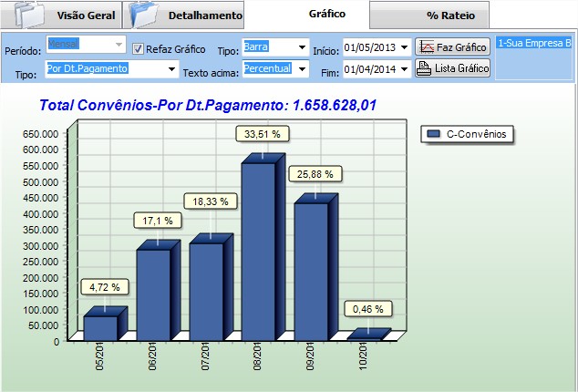Click the printer icon on Lista Gráfico
This screenshot has height=392, width=578.
click(x=425, y=68)
